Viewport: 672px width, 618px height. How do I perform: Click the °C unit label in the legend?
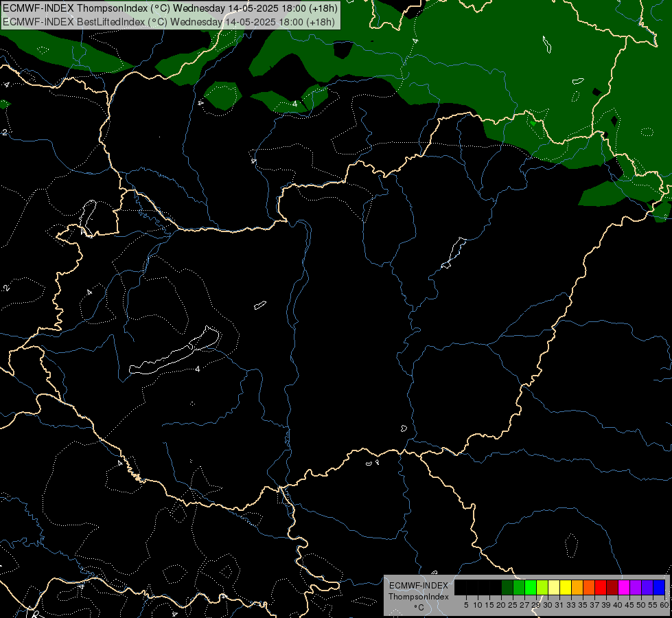(419, 608)
